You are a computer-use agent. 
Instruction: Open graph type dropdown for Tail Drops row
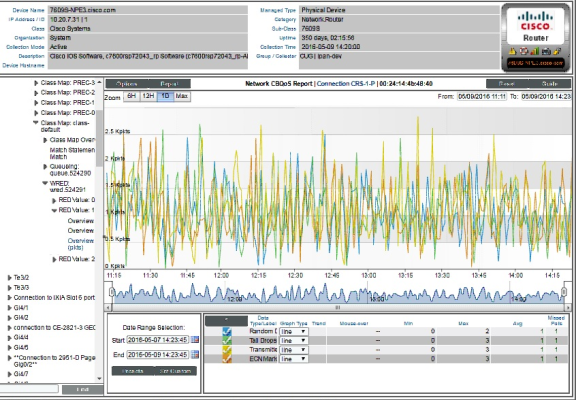pos(294,340)
